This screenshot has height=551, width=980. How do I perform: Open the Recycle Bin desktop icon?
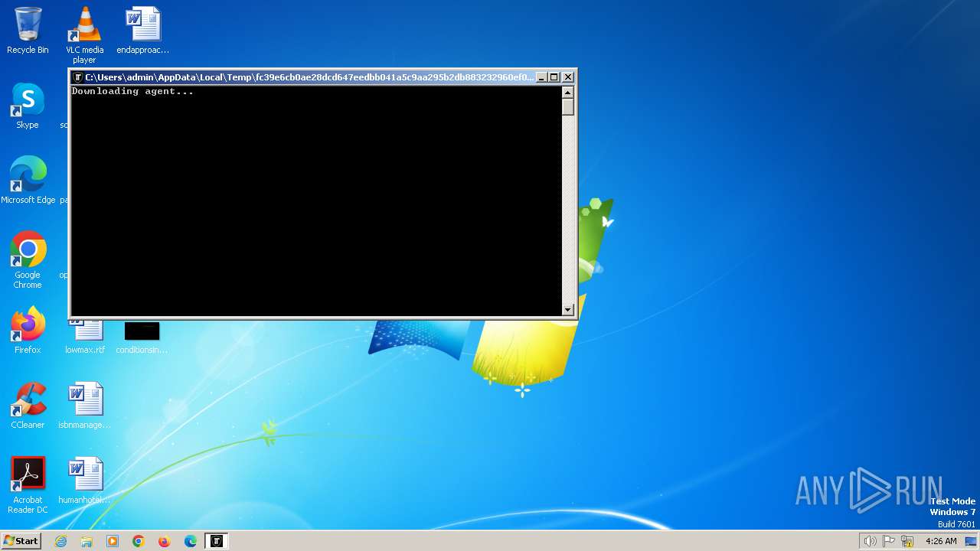pos(28,31)
